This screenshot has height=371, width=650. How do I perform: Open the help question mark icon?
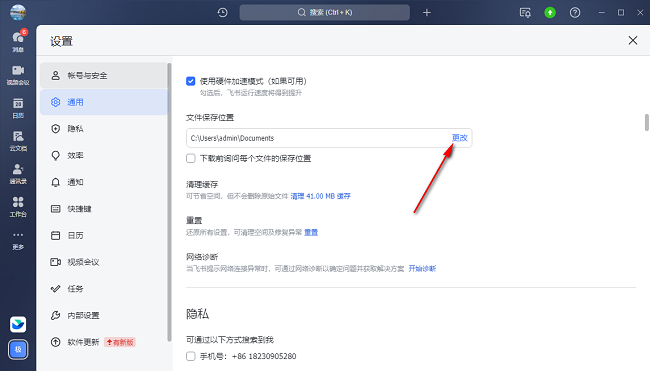[575, 12]
